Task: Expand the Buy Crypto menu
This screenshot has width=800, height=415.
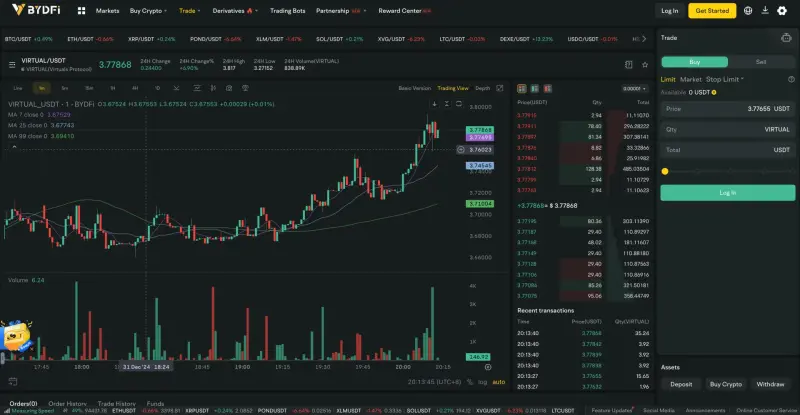Action: pyautogui.click(x=148, y=10)
